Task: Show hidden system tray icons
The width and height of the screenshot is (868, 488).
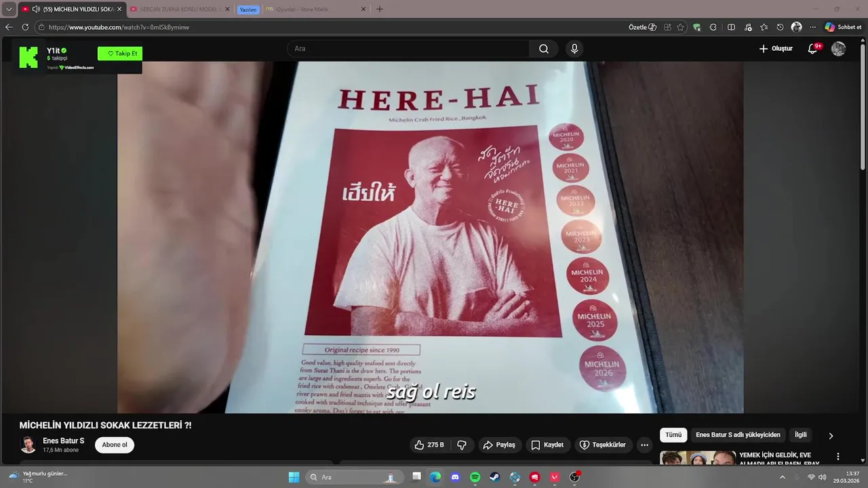Action: (782, 477)
